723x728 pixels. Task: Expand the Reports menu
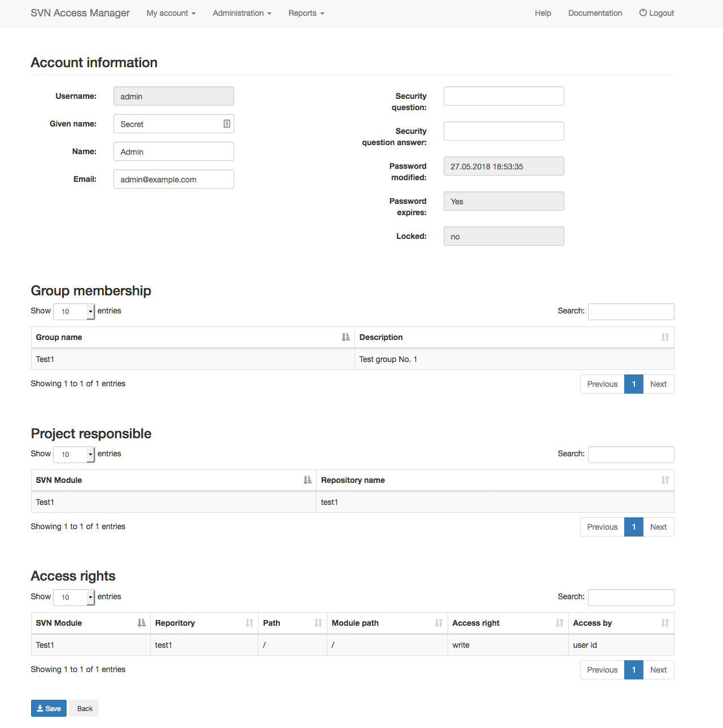(x=306, y=13)
